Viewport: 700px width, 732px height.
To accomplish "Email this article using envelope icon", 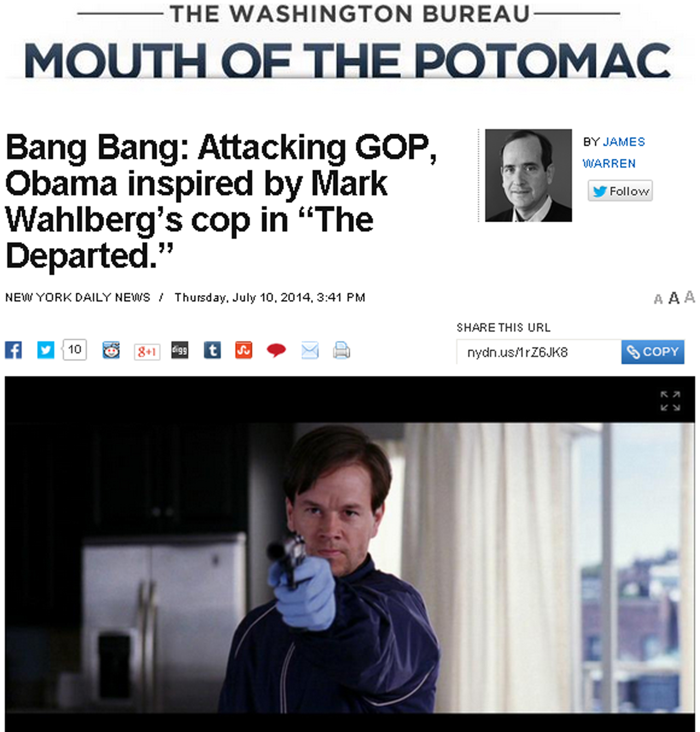I will pos(310,350).
